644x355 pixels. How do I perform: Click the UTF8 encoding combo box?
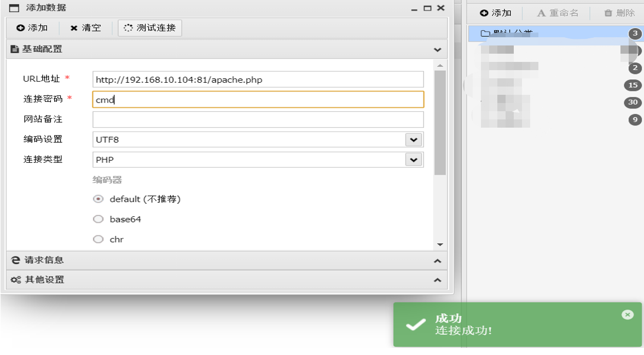tap(258, 140)
